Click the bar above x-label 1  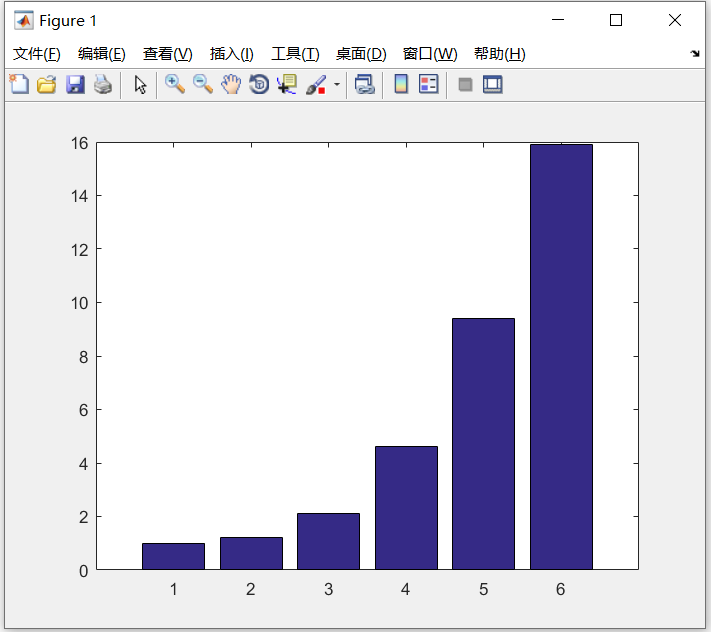tap(173, 556)
